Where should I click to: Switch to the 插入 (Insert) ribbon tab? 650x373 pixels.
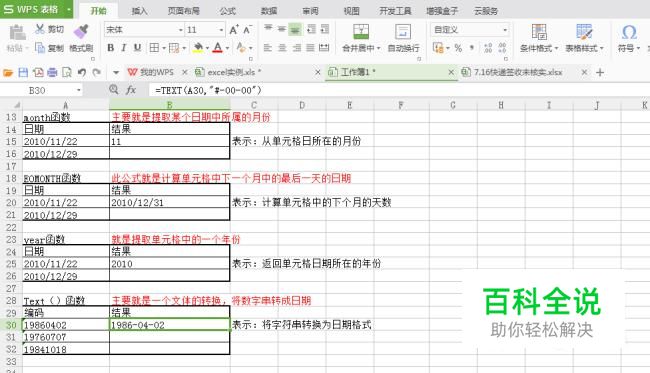(x=140, y=11)
